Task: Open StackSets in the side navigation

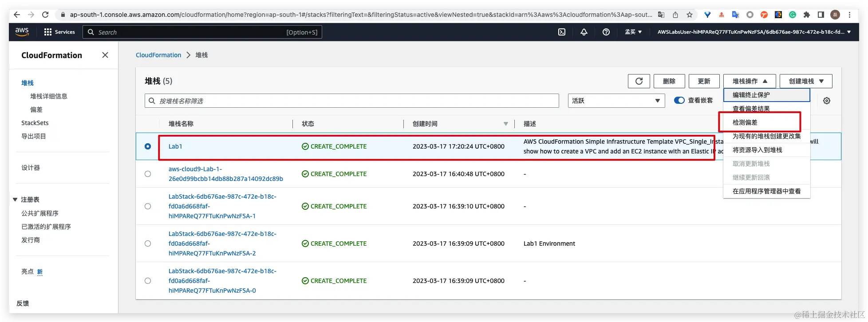Action: click(x=35, y=123)
